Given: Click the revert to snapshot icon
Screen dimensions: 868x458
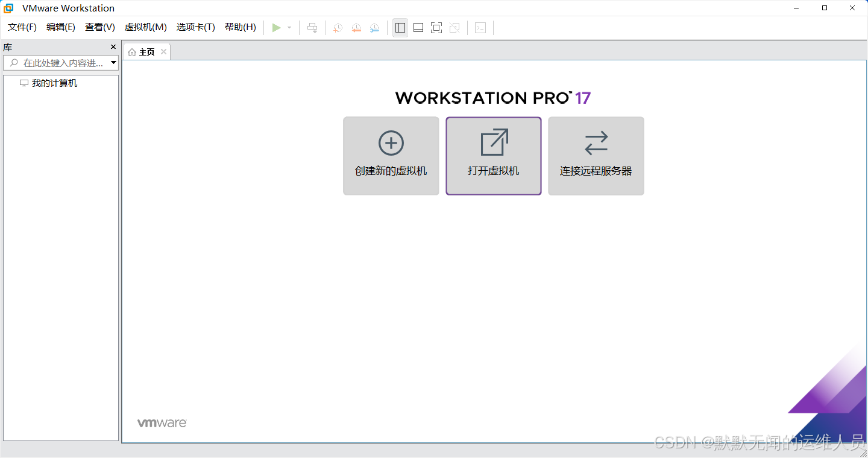Looking at the screenshot, I should pyautogui.click(x=356, y=28).
